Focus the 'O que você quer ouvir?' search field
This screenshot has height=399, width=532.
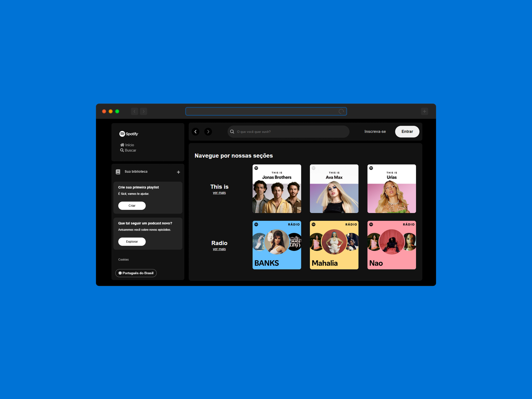(288, 132)
